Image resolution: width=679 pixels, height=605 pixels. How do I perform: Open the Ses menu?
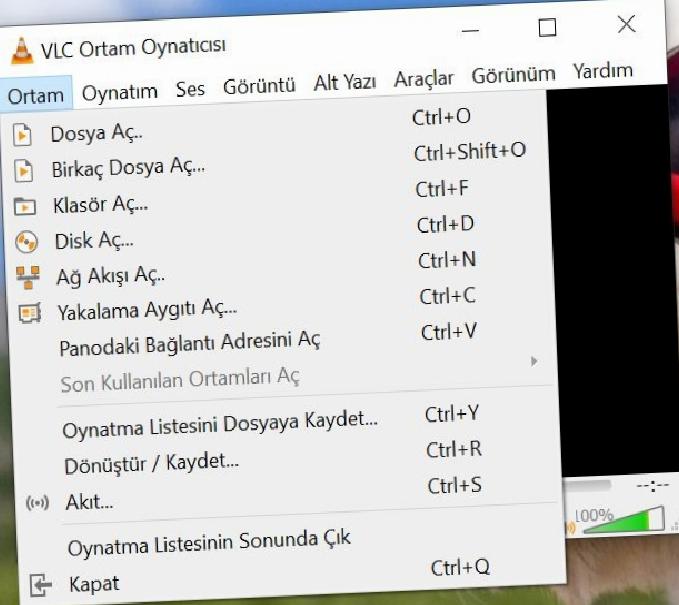coord(190,89)
